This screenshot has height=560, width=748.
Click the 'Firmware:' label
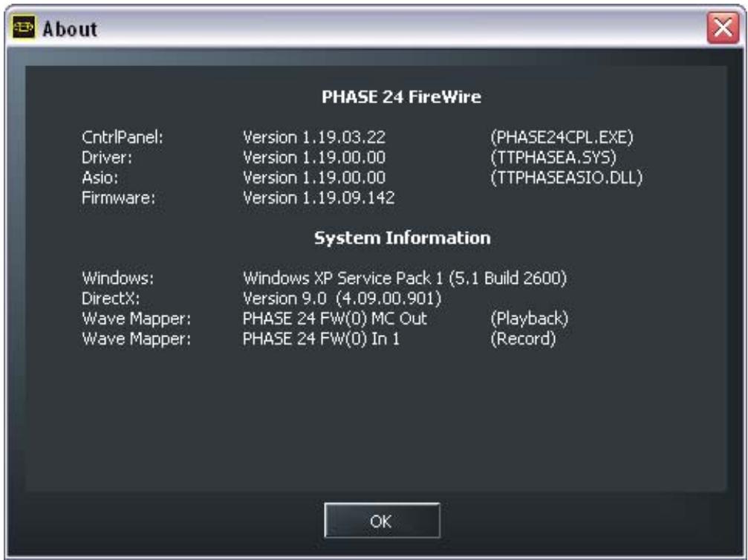tap(118, 198)
